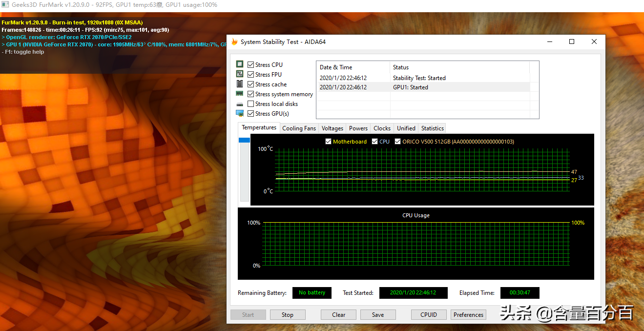The image size is (644, 331).
Task: Uncheck Stress cache option
Action: 250,84
